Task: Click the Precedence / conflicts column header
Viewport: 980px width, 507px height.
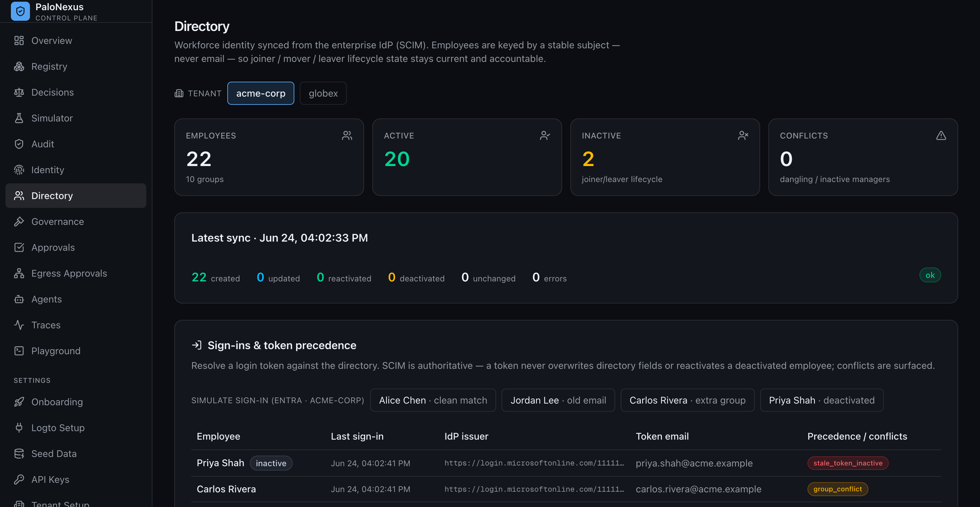Action: 857,437
